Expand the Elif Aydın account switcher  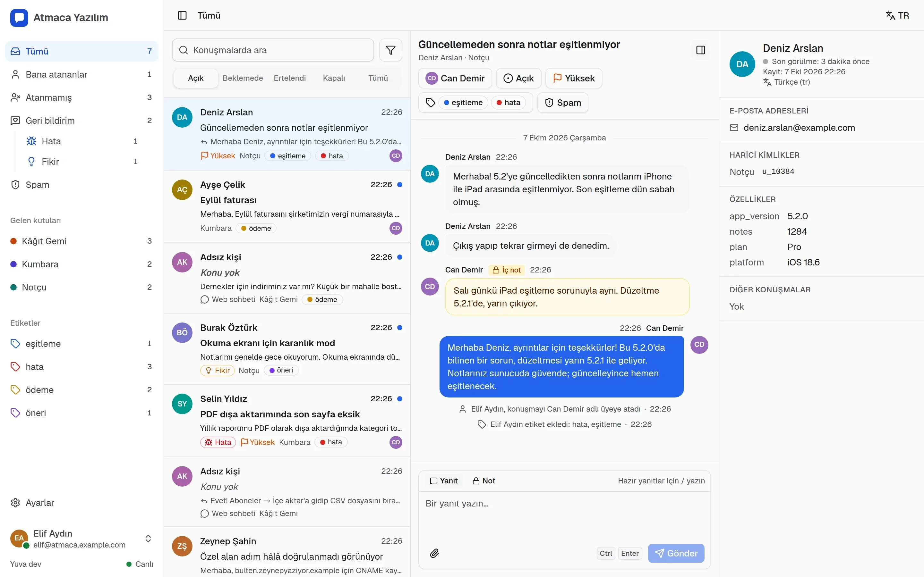point(148,539)
